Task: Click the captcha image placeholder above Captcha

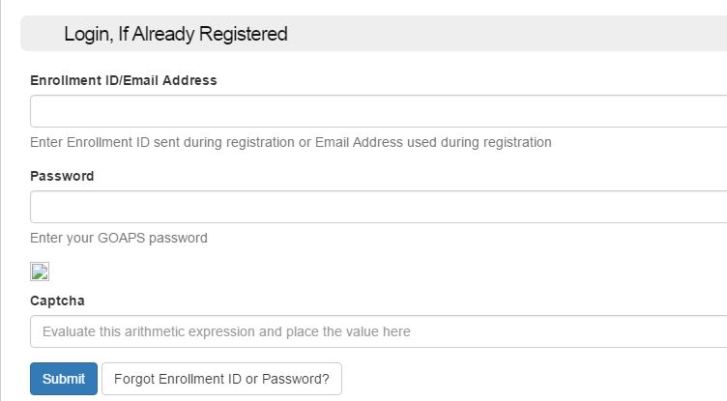Action: tap(40, 271)
